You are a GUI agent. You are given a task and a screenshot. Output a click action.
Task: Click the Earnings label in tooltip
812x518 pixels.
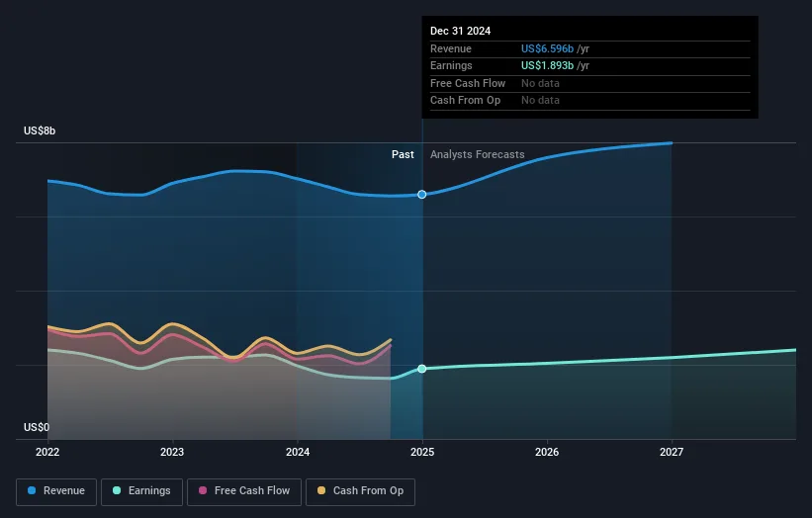coord(451,65)
